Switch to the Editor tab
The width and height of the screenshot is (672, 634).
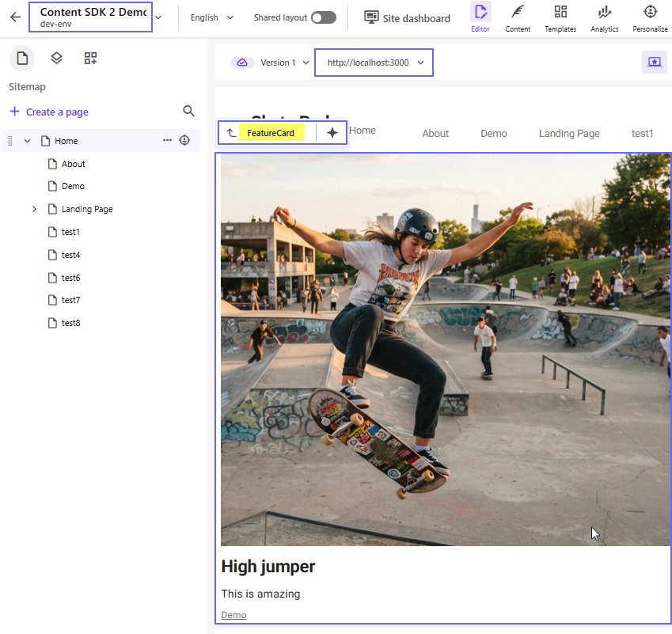(480, 17)
